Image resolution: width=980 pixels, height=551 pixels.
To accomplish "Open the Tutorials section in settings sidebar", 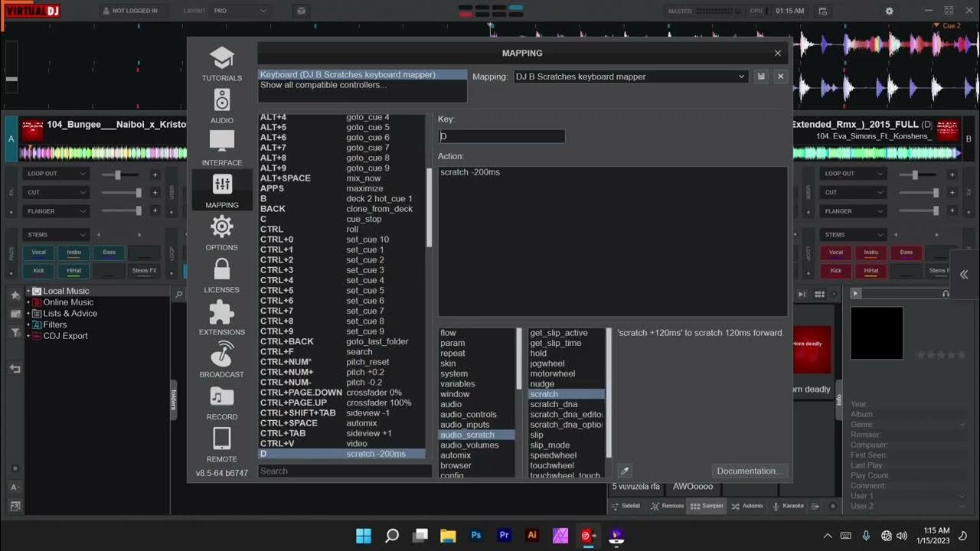I will (222, 64).
